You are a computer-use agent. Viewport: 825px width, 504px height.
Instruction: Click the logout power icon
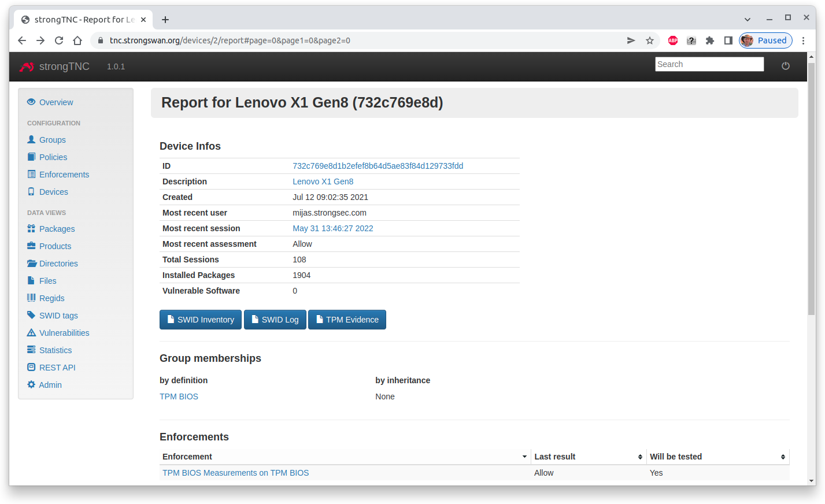785,66
